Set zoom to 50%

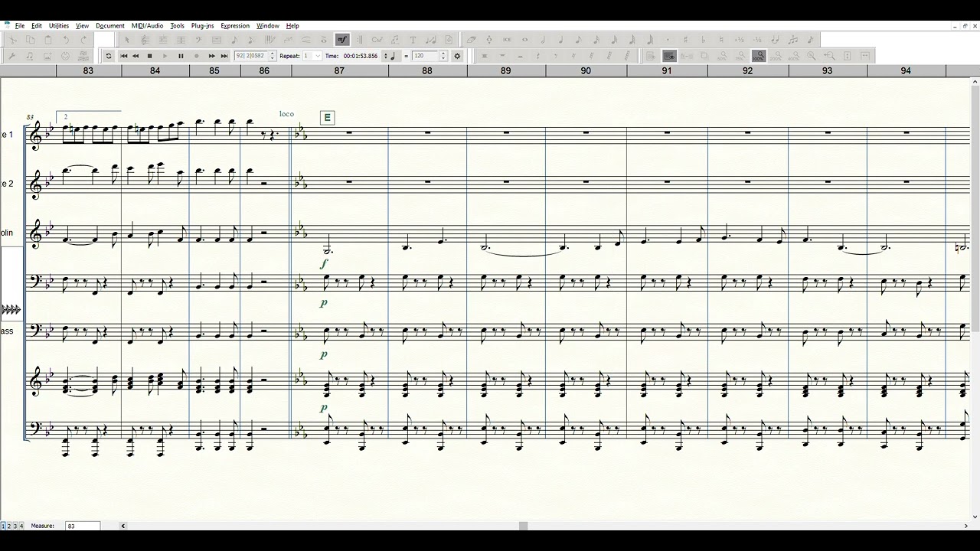722,56
